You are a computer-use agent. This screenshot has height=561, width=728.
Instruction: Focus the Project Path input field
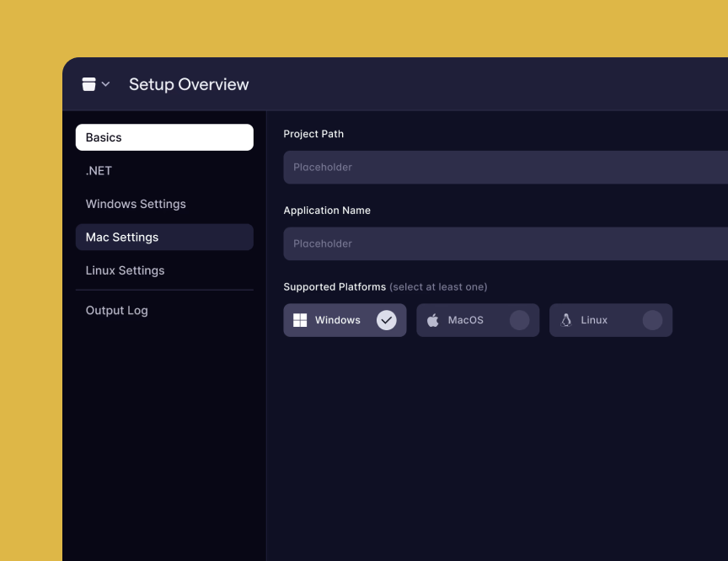click(506, 168)
